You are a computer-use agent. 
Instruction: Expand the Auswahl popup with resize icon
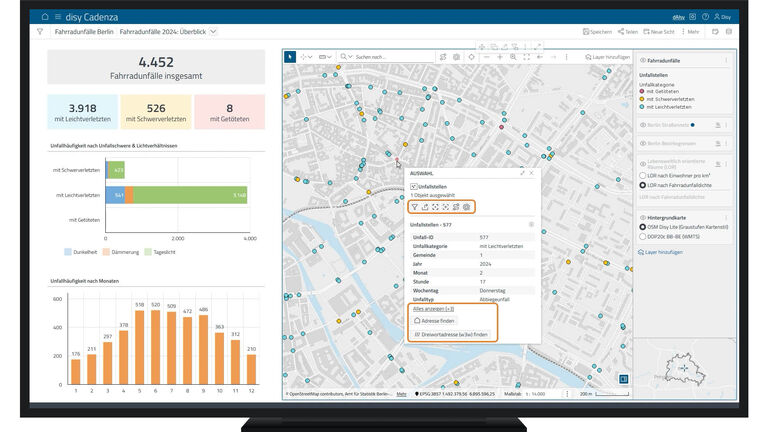tap(522, 173)
